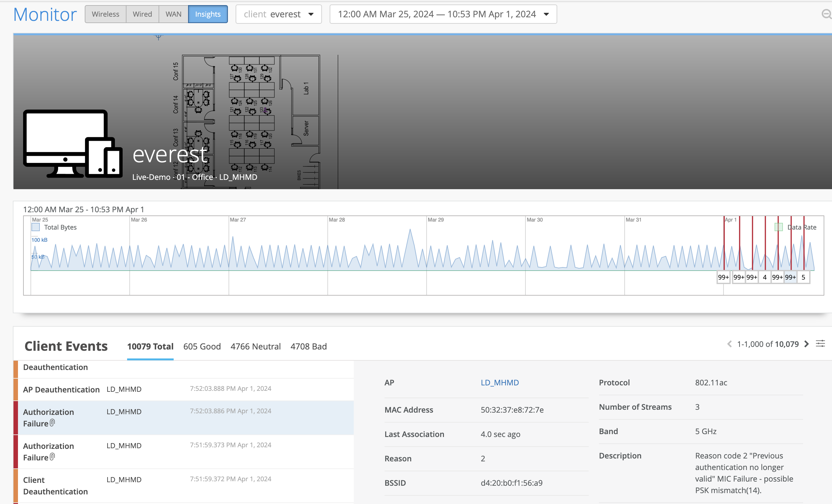This screenshot has width=832, height=504.
Task: Click paperclip on 7:51:59.373 Authorization Failure
Action: point(52,457)
